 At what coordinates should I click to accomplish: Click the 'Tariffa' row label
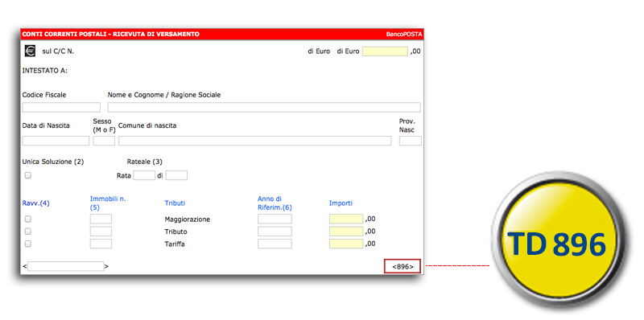175,244
